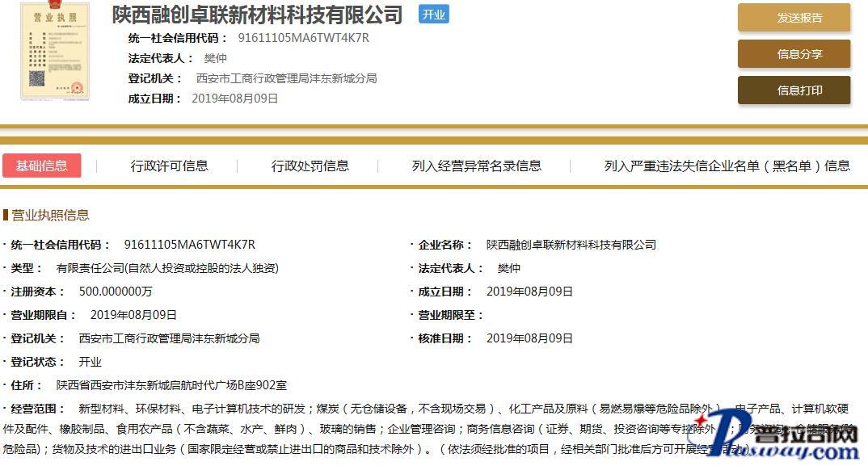Open the 列入严重违法失信企业名单(黑名单)信息 tab
Viewport: 868px width, 470px height.
[x=727, y=166]
